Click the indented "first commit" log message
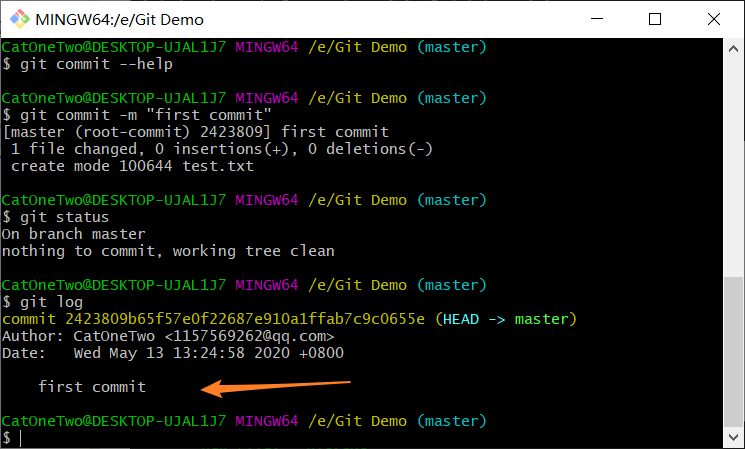 (x=92, y=386)
